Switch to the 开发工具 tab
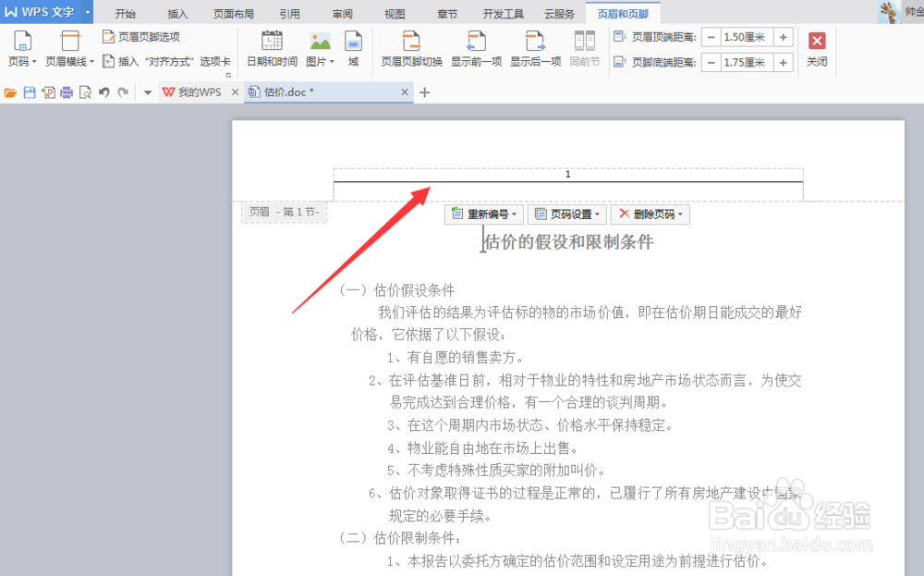This screenshot has height=576, width=924. tap(504, 14)
